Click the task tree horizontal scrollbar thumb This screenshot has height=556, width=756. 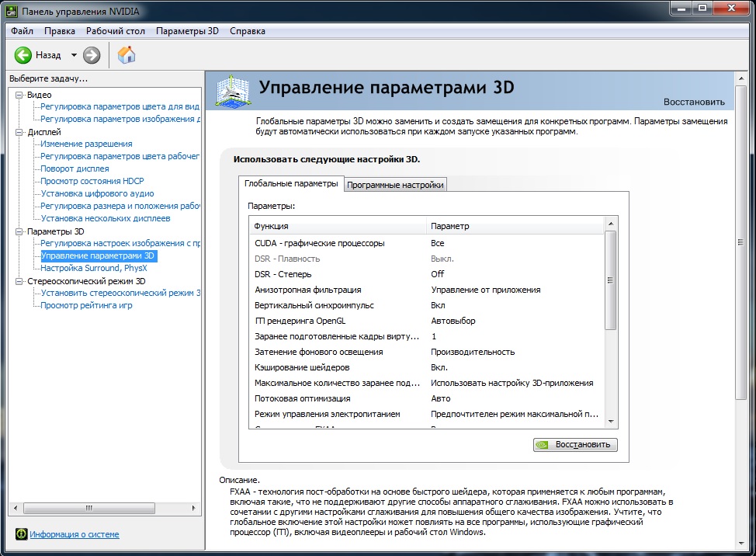point(89,508)
